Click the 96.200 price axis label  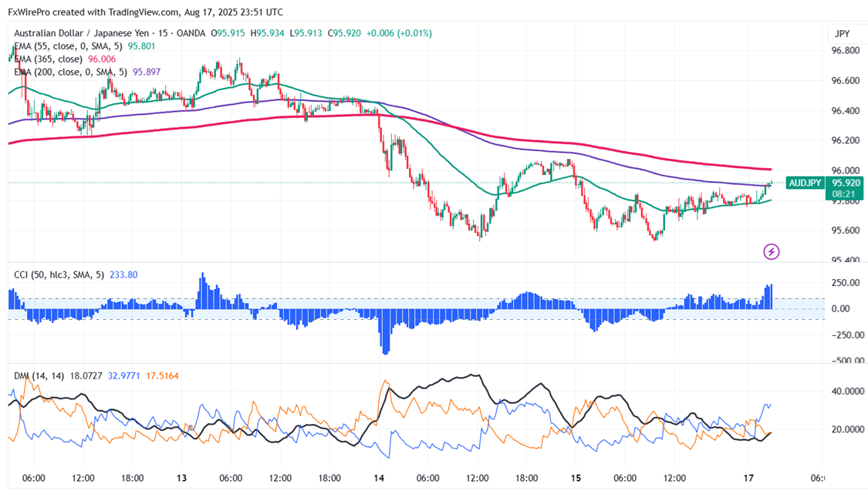click(x=846, y=140)
